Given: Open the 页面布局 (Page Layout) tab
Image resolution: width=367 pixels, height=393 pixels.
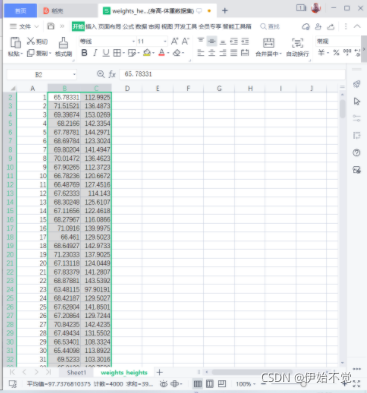Looking at the screenshot, I should coord(109,26).
